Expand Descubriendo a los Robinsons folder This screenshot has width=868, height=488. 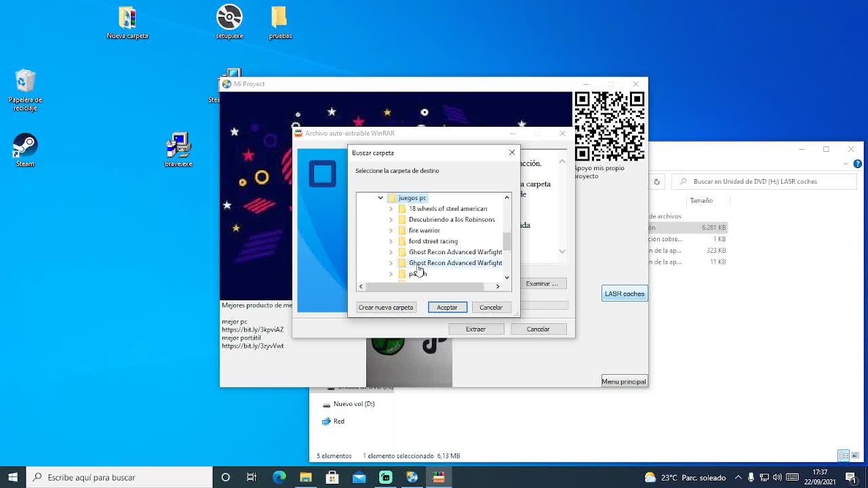coord(391,220)
